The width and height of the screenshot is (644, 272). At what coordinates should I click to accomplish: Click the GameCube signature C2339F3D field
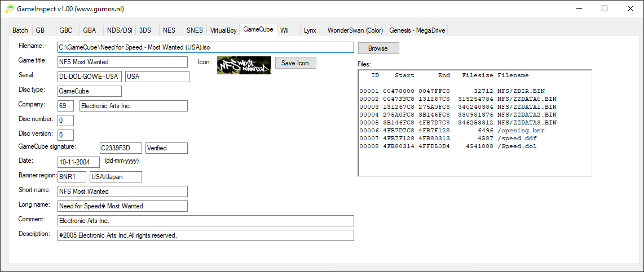121,148
